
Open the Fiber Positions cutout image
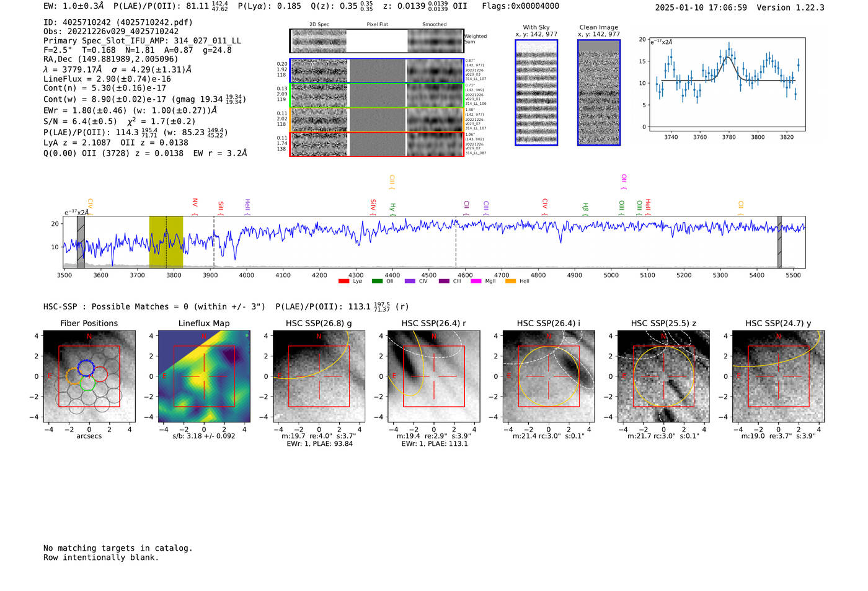[89, 376]
